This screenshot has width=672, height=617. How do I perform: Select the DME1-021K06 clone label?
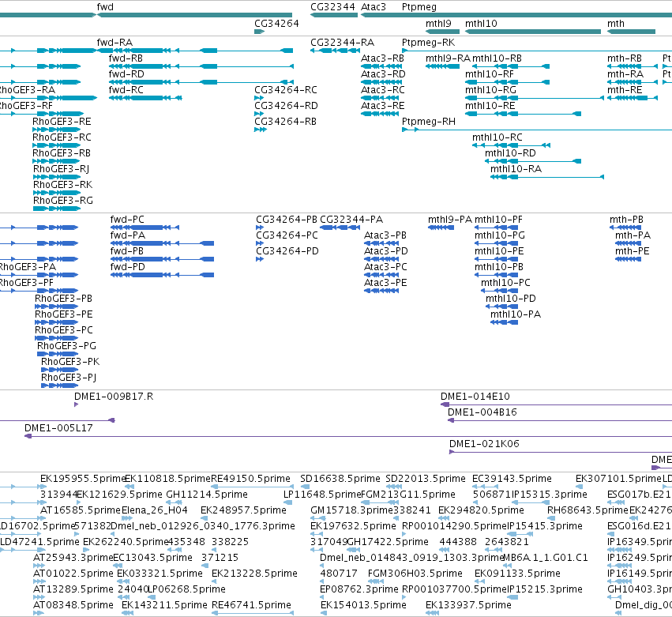point(484,444)
